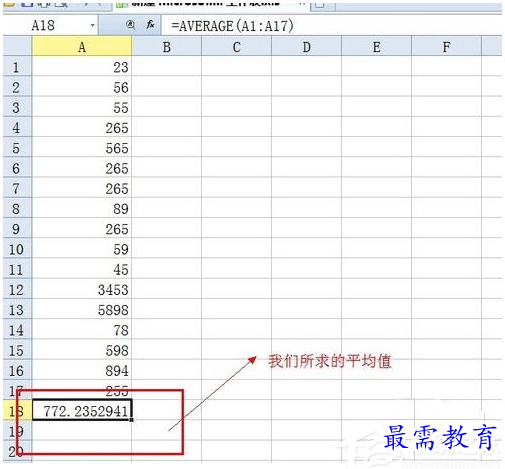
Task: Select column A header
Action: pyautogui.click(x=82, y=46)
